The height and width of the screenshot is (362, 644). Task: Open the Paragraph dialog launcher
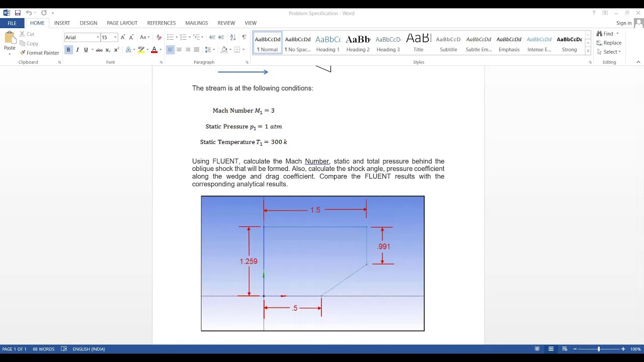click(x=247, y=62)
